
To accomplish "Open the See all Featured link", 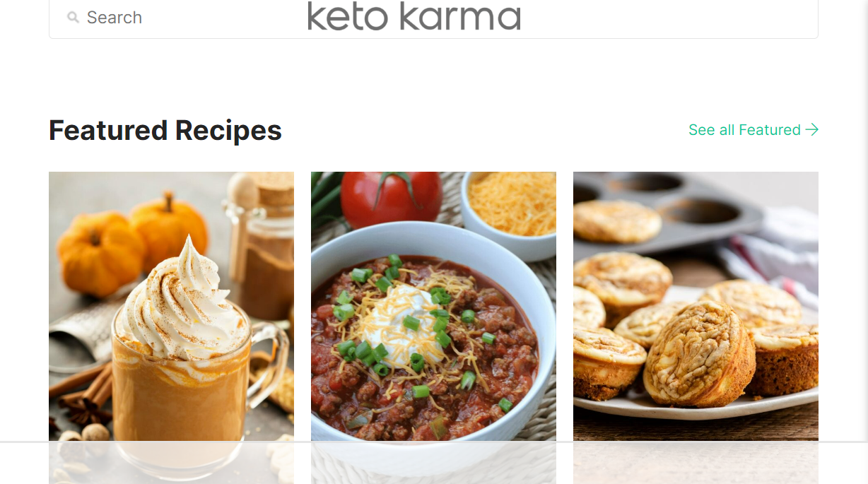I will coord(753,129).
